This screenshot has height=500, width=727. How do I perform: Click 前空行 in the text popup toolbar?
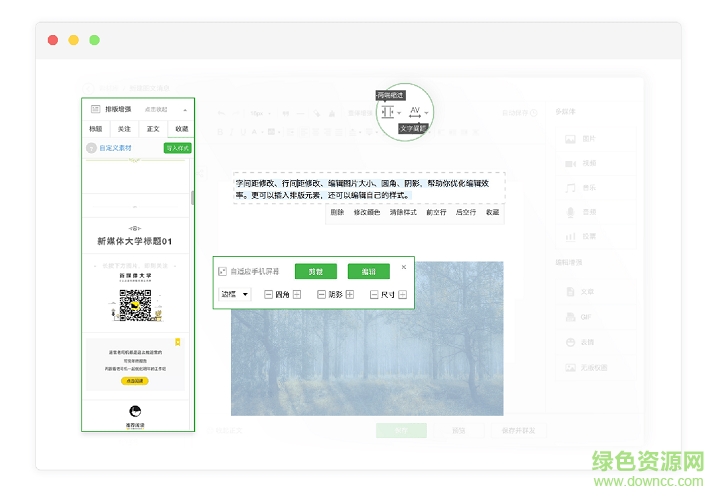[436, 212]
